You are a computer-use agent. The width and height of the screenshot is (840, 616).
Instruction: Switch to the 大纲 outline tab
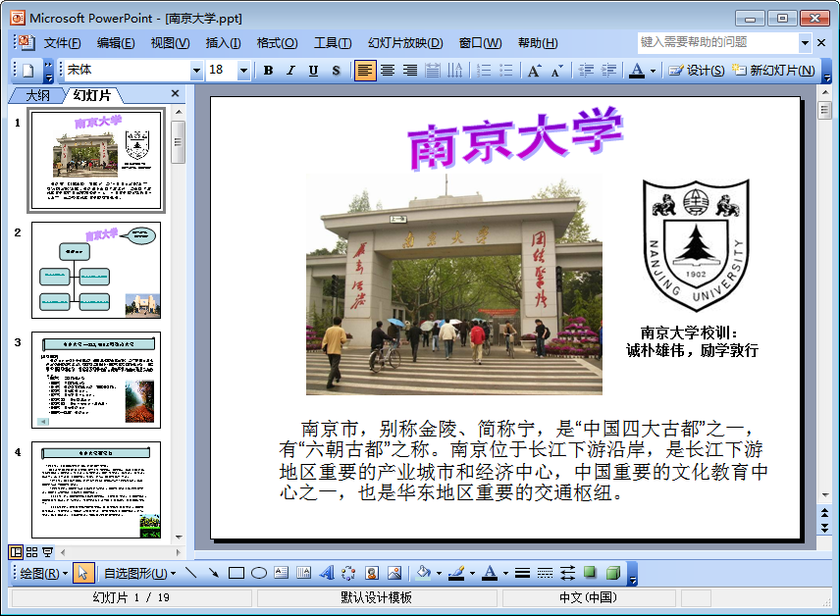coord(37,95)
